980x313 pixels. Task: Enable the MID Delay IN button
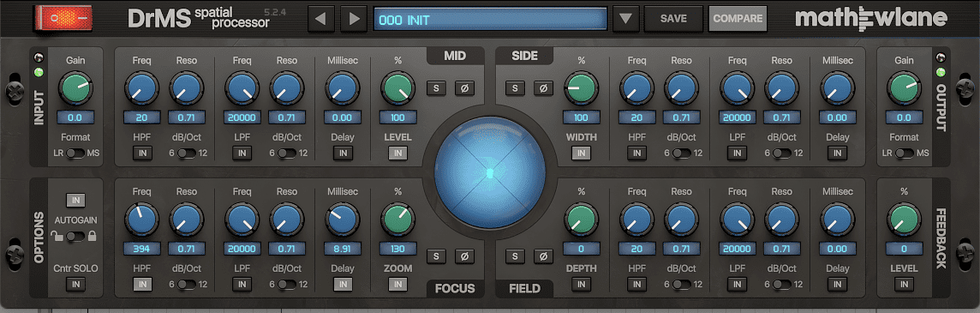pyautogui.click(x=343, y=153)
